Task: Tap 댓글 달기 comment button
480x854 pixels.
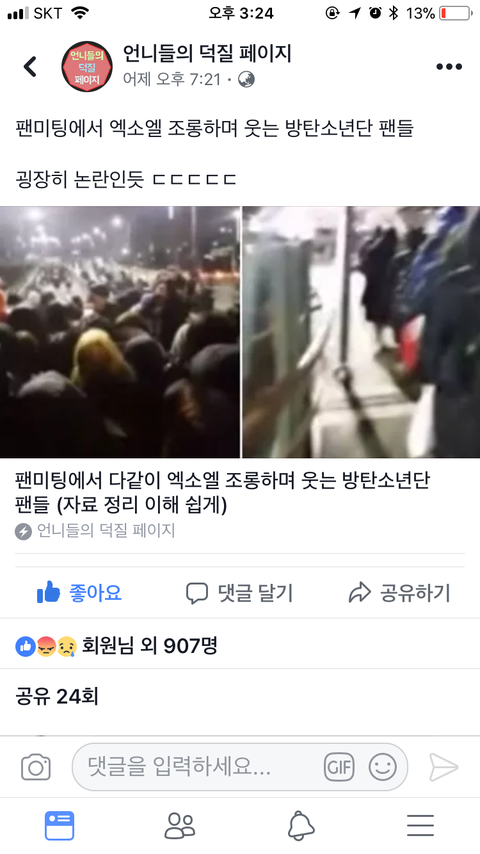Action: point(240,593)
